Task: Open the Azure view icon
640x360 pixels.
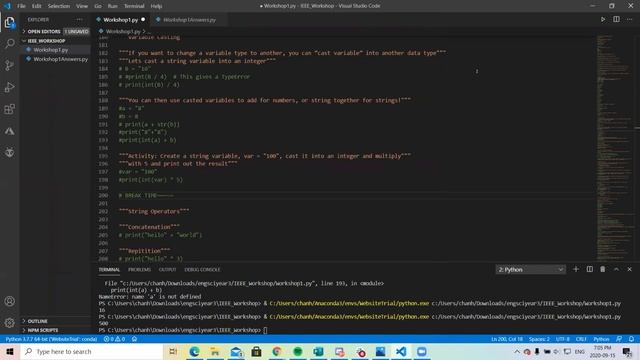Action: pos(9,131)
